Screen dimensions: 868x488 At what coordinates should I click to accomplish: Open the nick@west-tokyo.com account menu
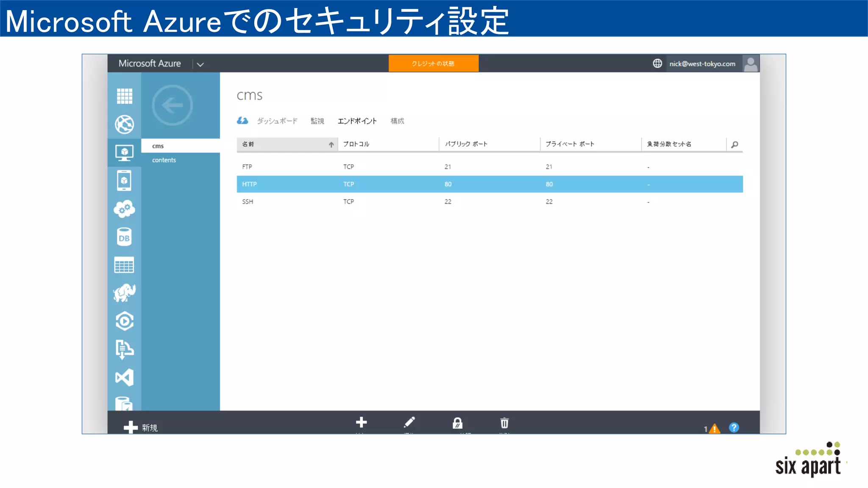click(x=702, y=64)
